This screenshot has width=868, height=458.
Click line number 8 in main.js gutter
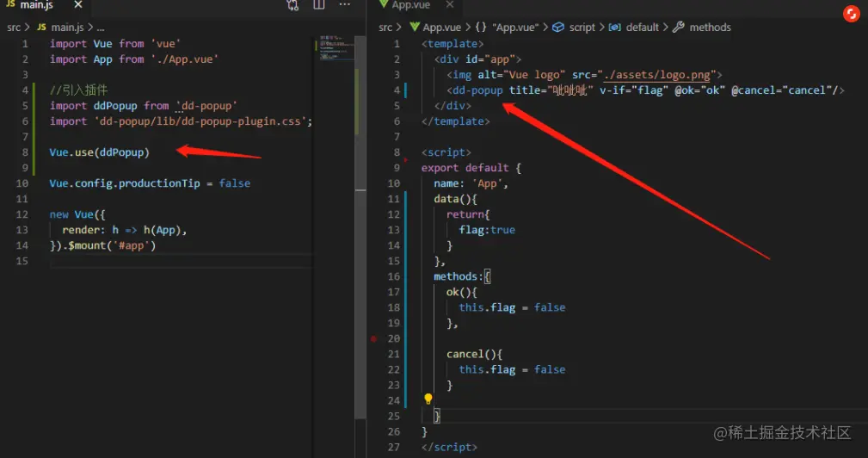[25, 152]
